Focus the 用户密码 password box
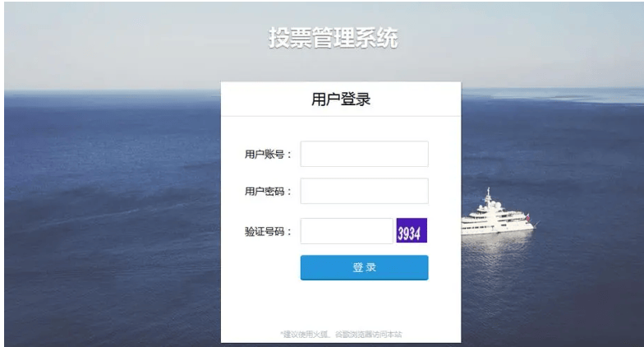Viewport: 644px width, 347px height. tap(364, 191)
